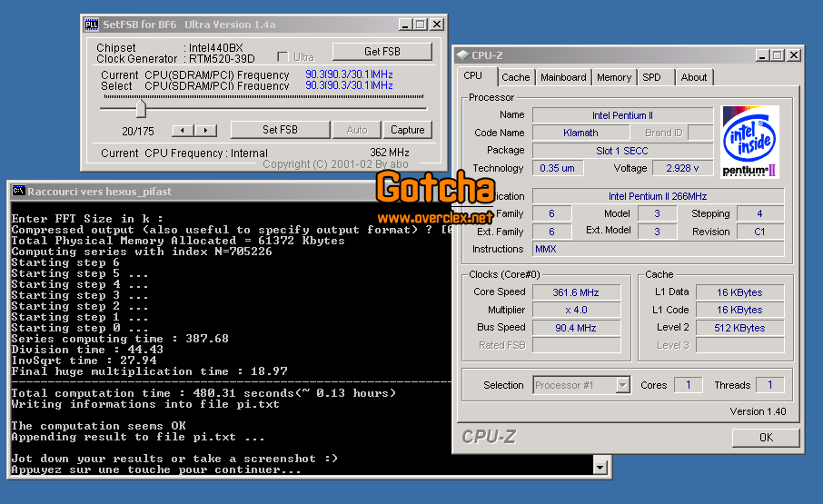
Task: Click the Get FSB button
Action: (382, 52)
